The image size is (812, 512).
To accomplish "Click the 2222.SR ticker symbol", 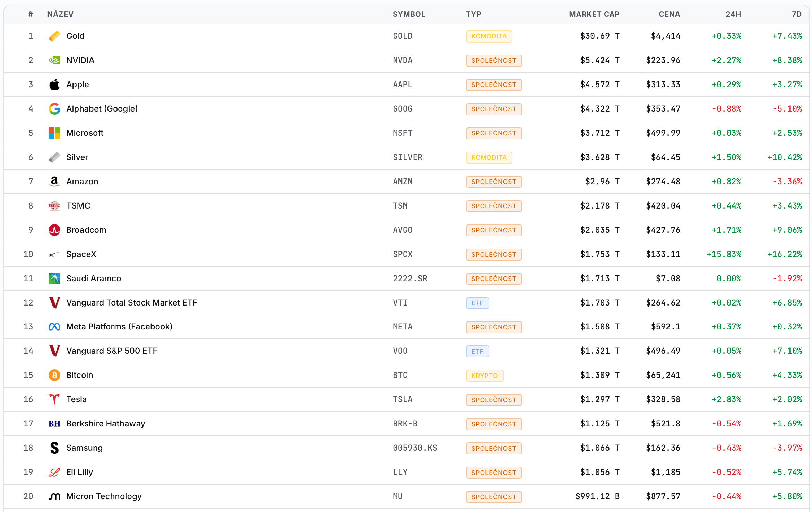I will (410, 279).
